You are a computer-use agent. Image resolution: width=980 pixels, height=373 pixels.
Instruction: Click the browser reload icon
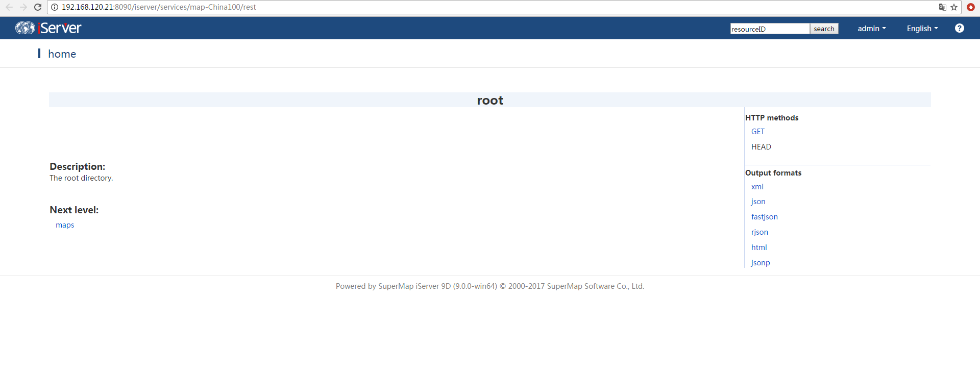point(38,7)
